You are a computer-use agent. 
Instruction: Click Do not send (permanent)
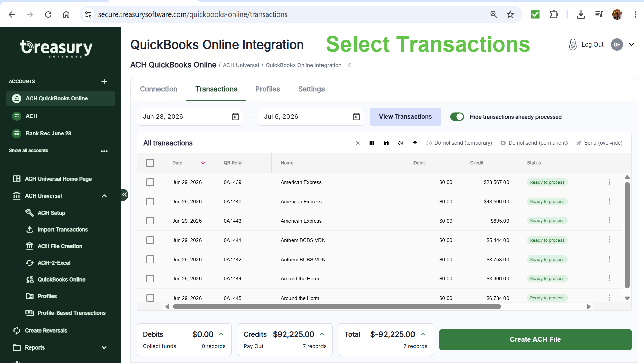(x=534, y=143)
